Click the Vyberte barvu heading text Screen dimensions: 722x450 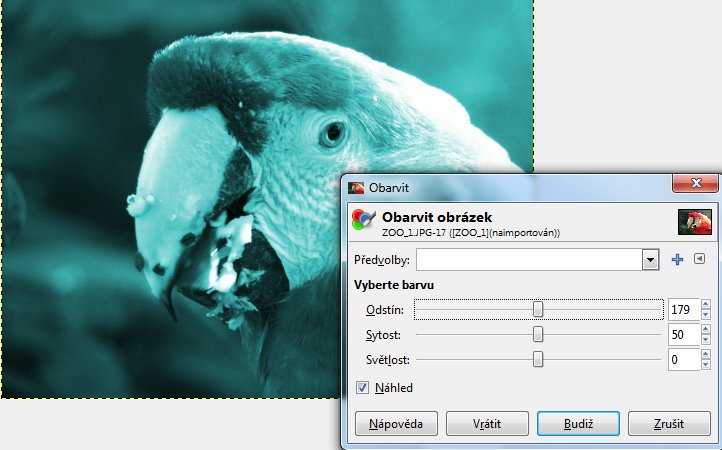(394, 285)
